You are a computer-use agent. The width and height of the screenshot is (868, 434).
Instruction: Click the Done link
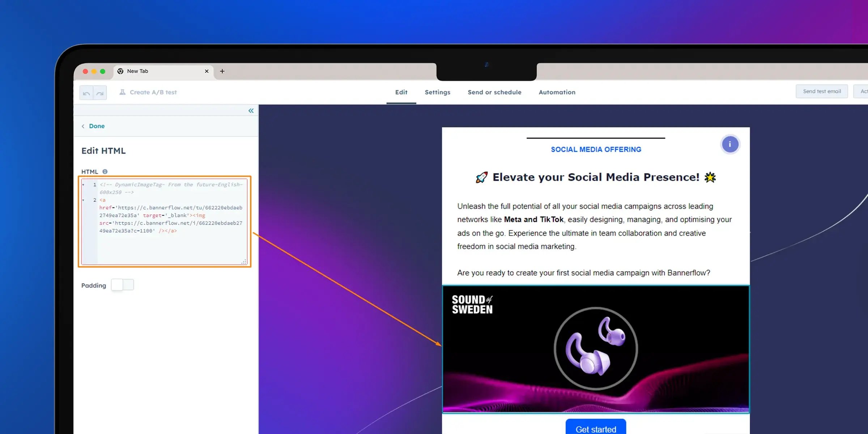click(x=97, y=126)
